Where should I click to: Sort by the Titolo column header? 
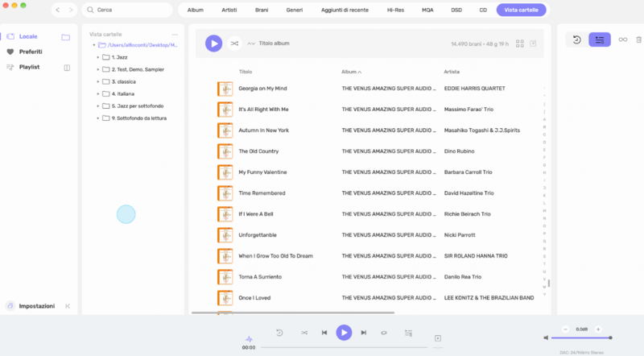click(246, 72)
